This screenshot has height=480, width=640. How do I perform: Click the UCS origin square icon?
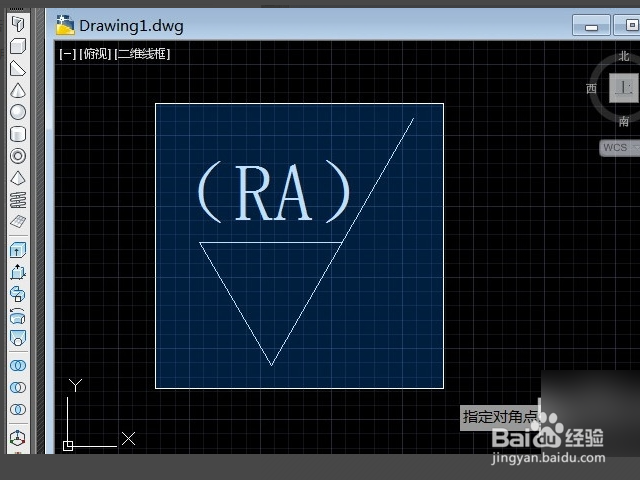(x=68, y=446)
